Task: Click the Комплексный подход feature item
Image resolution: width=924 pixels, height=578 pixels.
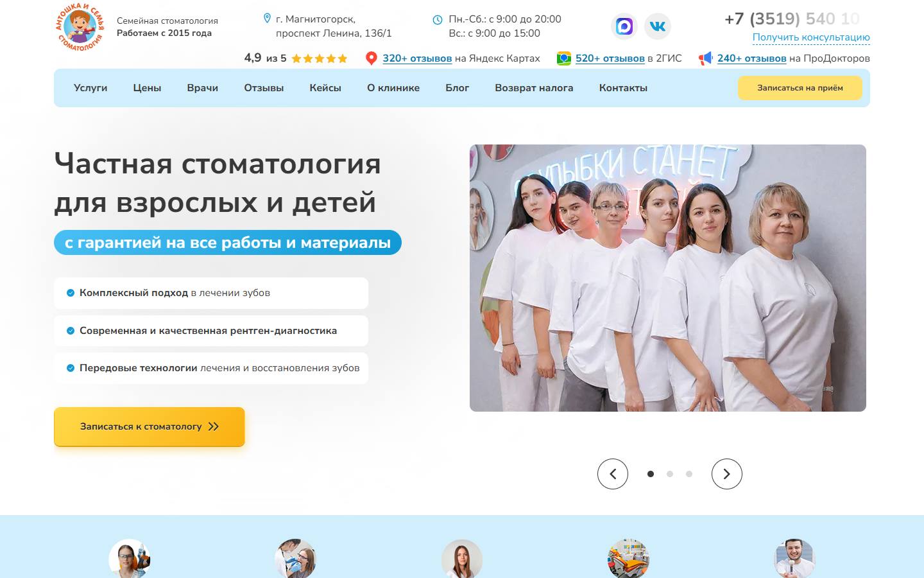Action: coord(211,293)
